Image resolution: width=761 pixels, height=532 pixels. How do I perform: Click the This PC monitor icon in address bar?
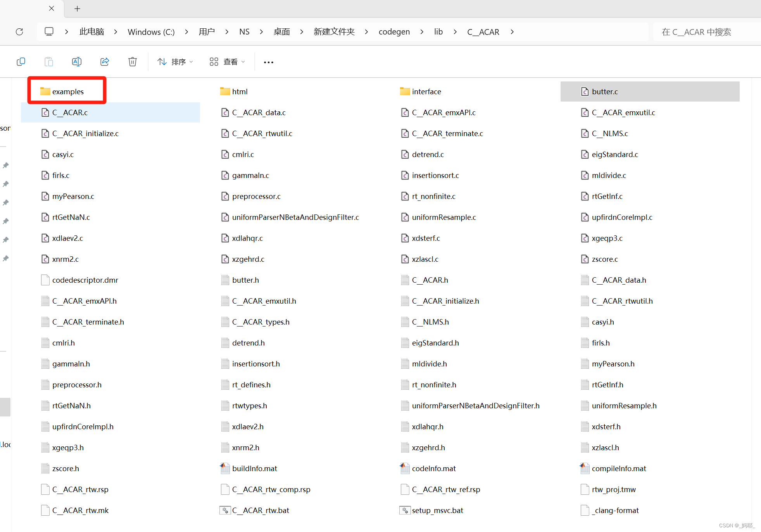click(x=49, y=31)
